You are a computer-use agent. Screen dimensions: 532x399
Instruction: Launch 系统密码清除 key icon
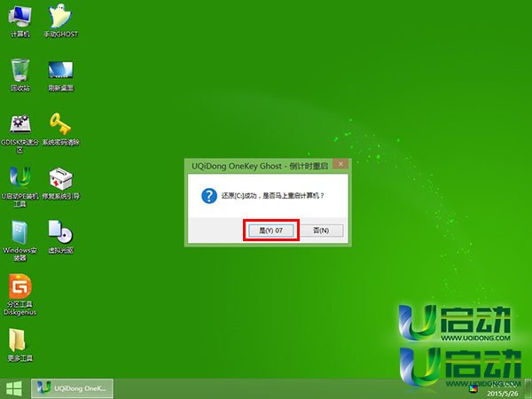pos(60,129)
